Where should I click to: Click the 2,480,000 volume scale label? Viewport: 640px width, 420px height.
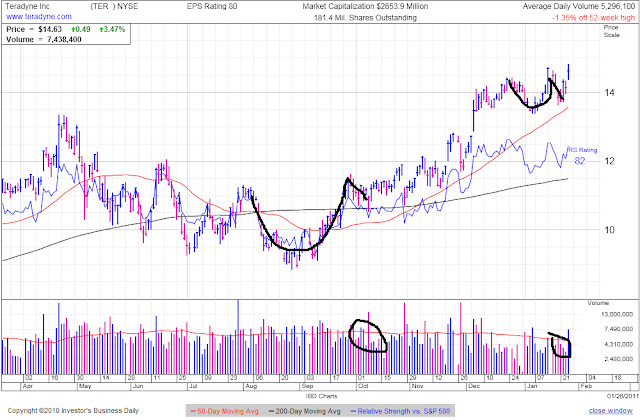(617, 359)
